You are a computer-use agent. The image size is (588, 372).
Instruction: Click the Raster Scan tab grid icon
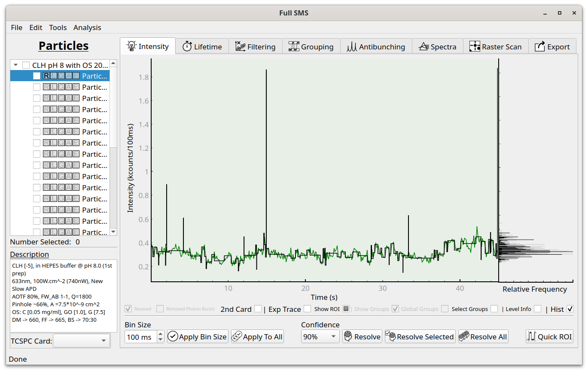475,46
